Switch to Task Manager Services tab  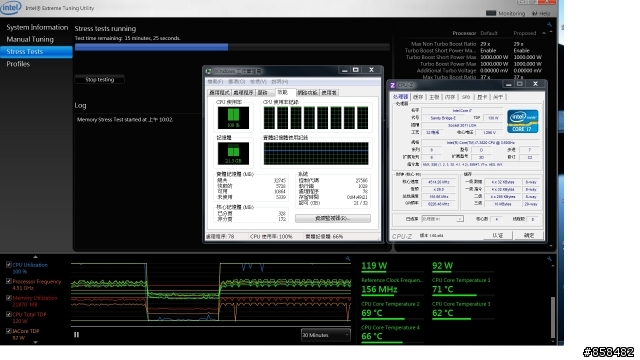[264, 93]
